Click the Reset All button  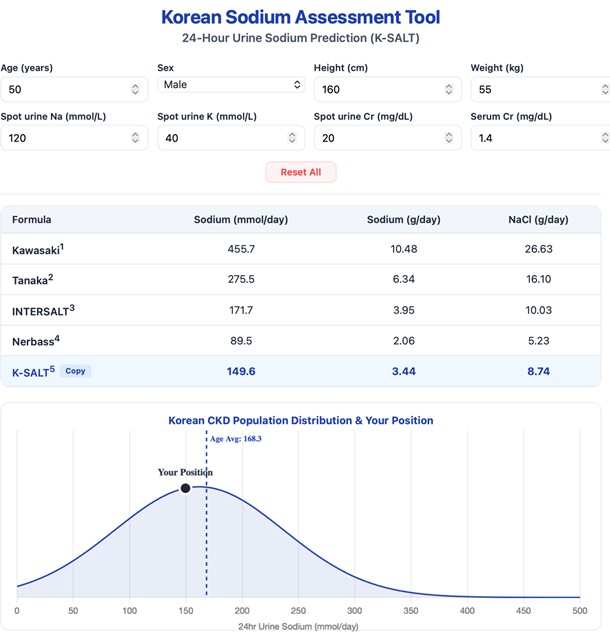(x=301, y=172)
